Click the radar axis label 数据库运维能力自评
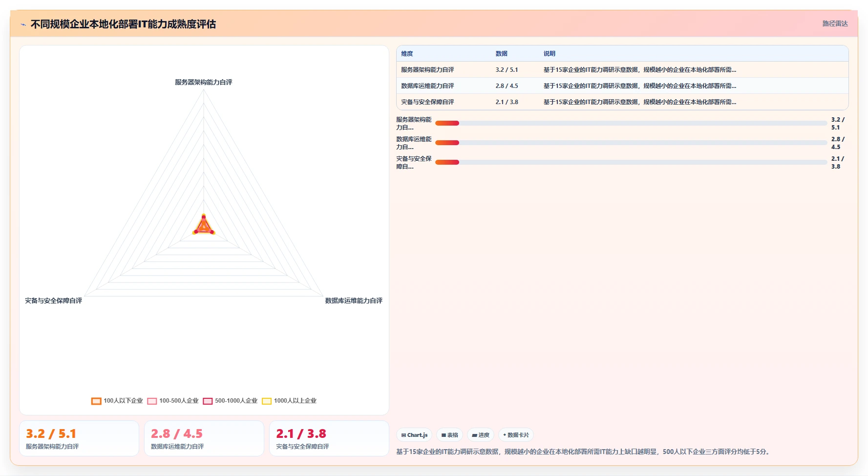The image size is (868, 476). pos(354,301)
